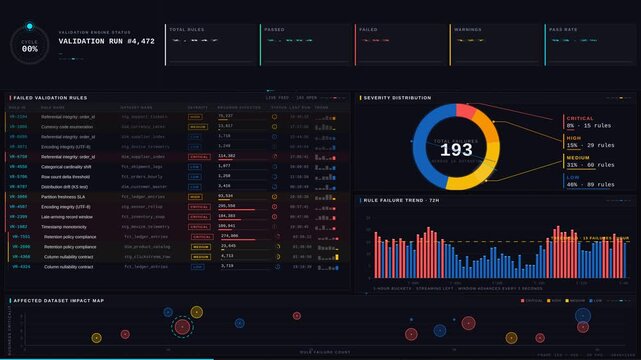The image size is (641, 360).
Task: Select the Row count delta threshold rule row
Action: [177, 177]
